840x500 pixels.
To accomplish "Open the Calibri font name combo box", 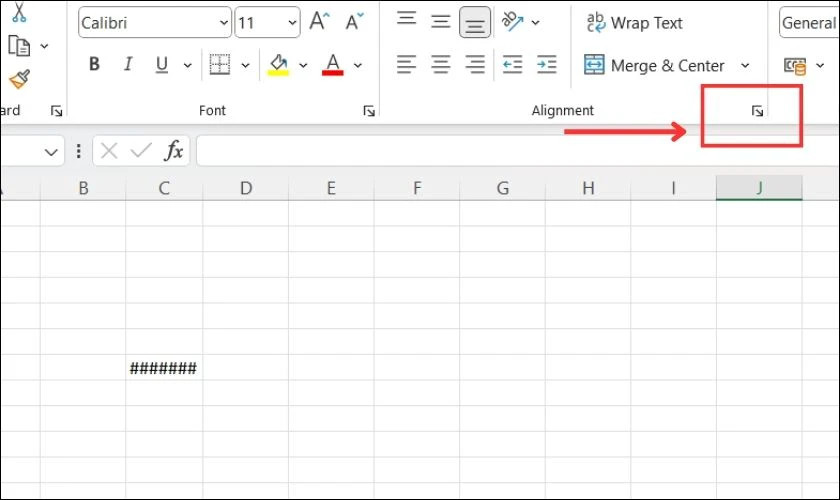I will [x=155, y=23].
